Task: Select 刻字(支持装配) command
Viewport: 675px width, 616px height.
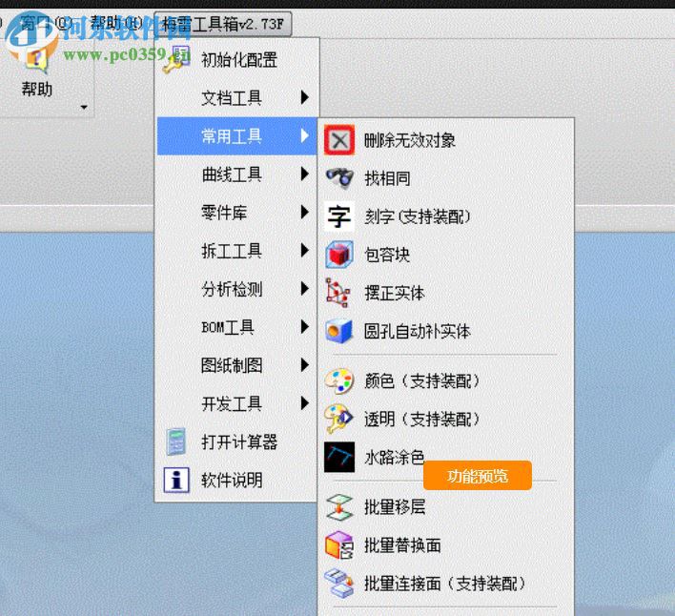Action: click(x=446, y=216)
